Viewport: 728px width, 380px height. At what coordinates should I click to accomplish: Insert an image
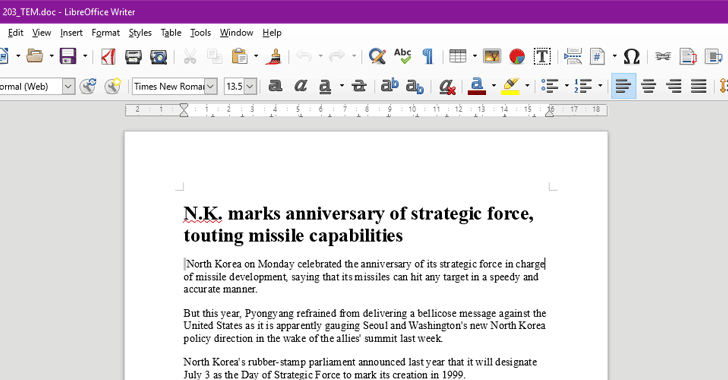coord(492,57)
